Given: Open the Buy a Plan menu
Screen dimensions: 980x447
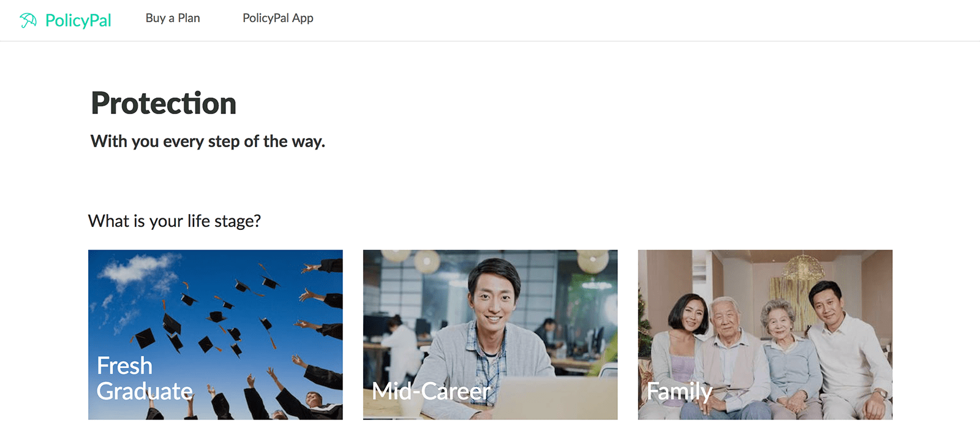Looking at the screenshot, I should (x=173, y=18).
